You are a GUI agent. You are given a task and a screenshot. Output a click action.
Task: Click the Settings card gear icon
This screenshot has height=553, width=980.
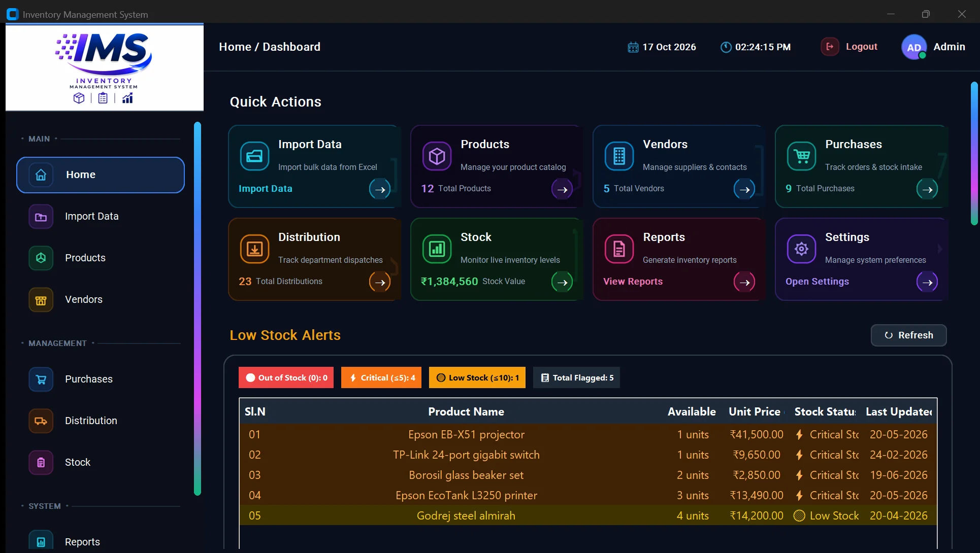pyautogui.click(x=801, y=249)
